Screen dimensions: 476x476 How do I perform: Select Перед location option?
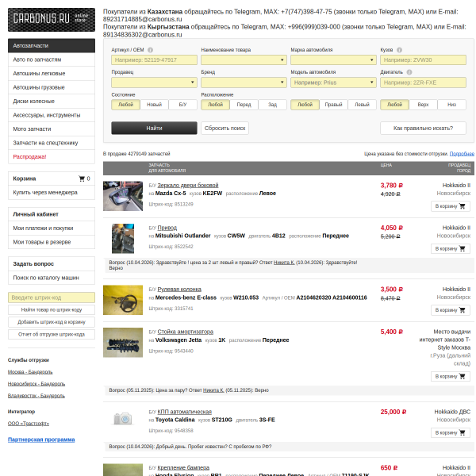(x=244, y=105)
